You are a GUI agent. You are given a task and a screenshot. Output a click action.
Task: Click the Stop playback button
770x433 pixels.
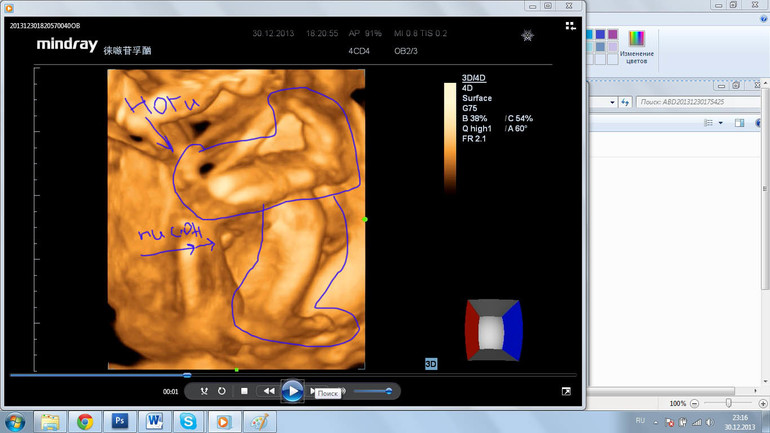pos(244,391)
